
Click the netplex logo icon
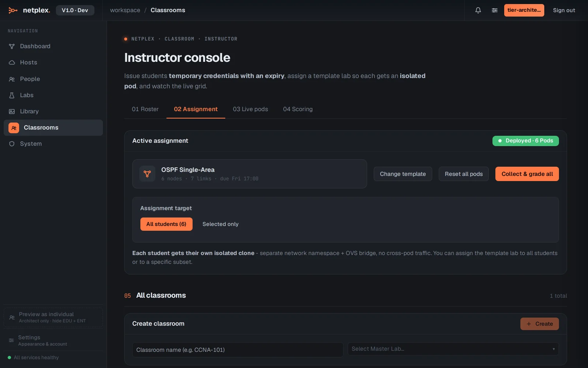[x=13, y=10]
